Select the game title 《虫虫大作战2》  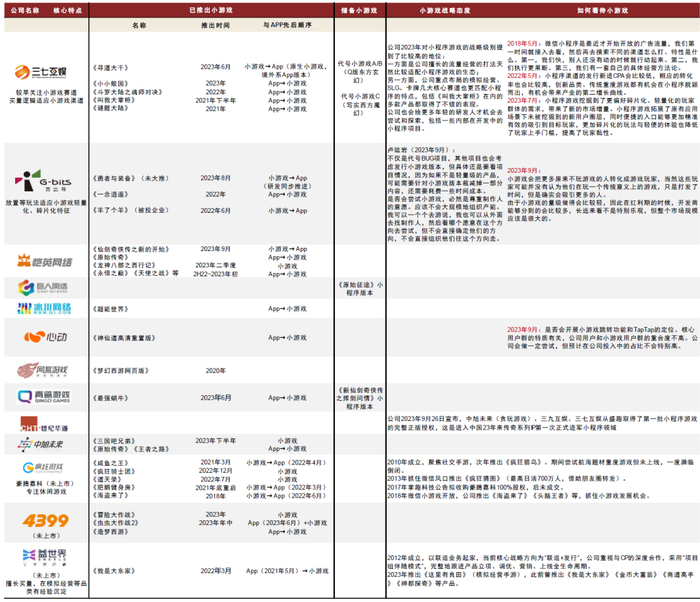pos(116,523)
